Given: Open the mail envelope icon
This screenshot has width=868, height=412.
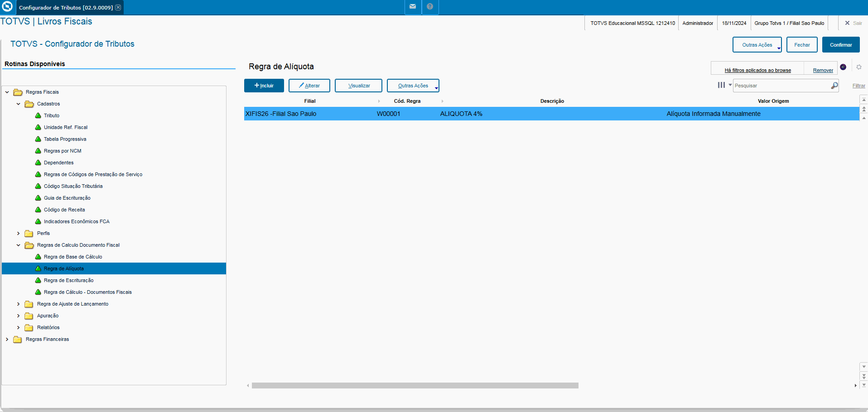Looking at the screenshot, I should pos(413,7).
